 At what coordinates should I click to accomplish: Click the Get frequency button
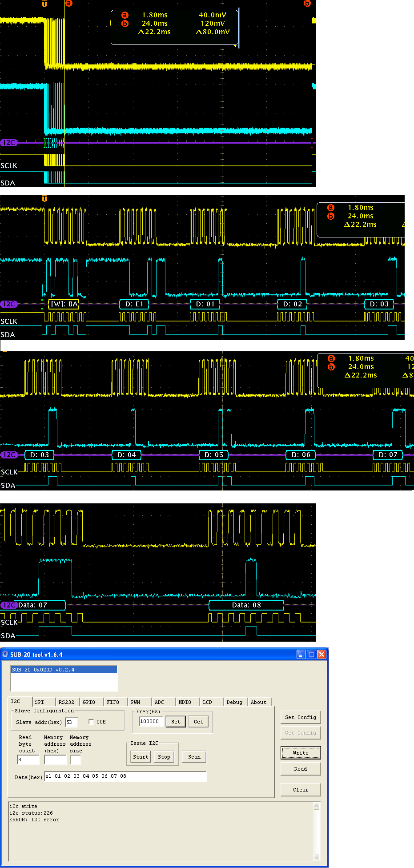tap(198, 722)
